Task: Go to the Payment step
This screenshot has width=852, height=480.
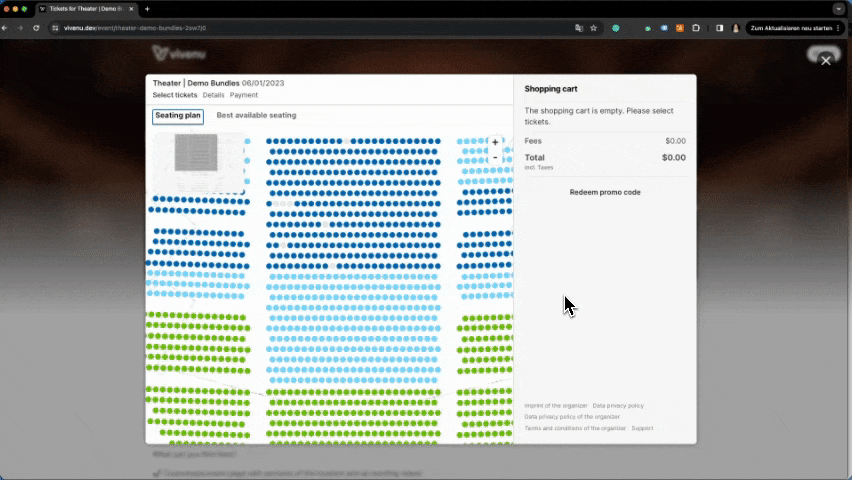Action: [244, 95]
